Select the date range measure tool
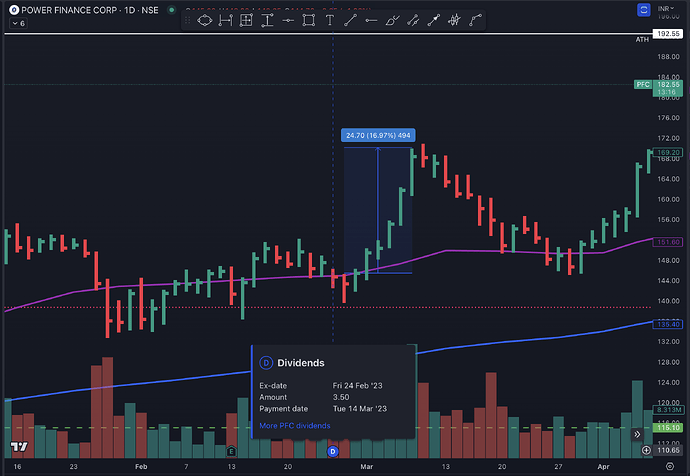The image size is (690, 476). click(225, 20)
